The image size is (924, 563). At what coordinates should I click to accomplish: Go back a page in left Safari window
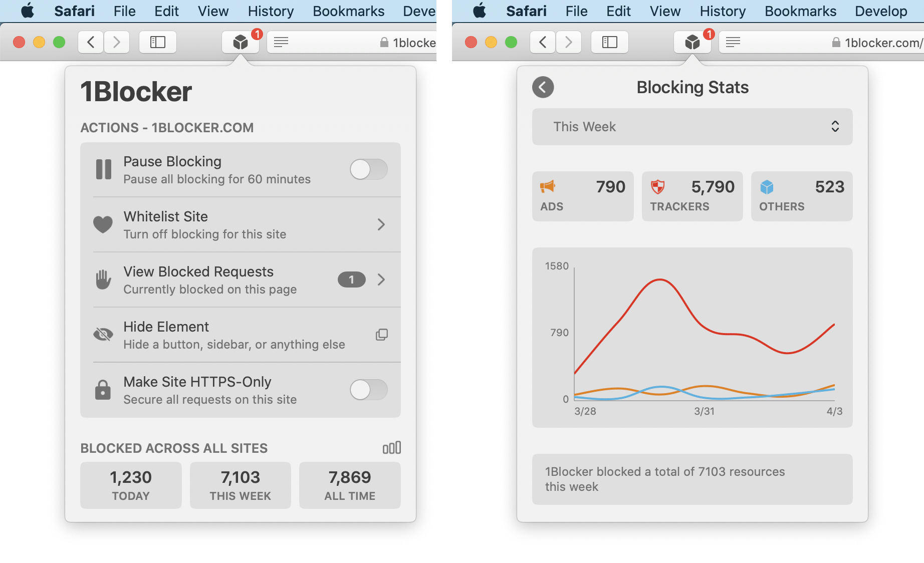[91, 42]
